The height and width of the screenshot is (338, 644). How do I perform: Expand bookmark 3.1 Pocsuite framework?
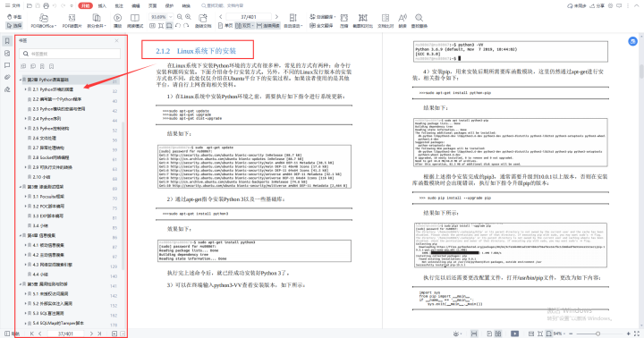25,197
